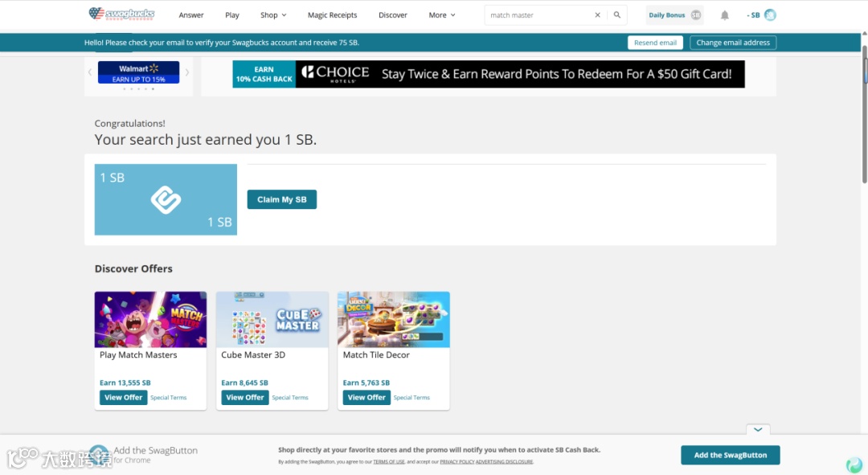Click the Daily Bonus SB coin
This screenshot has height=475, width=868.
click(696, 15)
